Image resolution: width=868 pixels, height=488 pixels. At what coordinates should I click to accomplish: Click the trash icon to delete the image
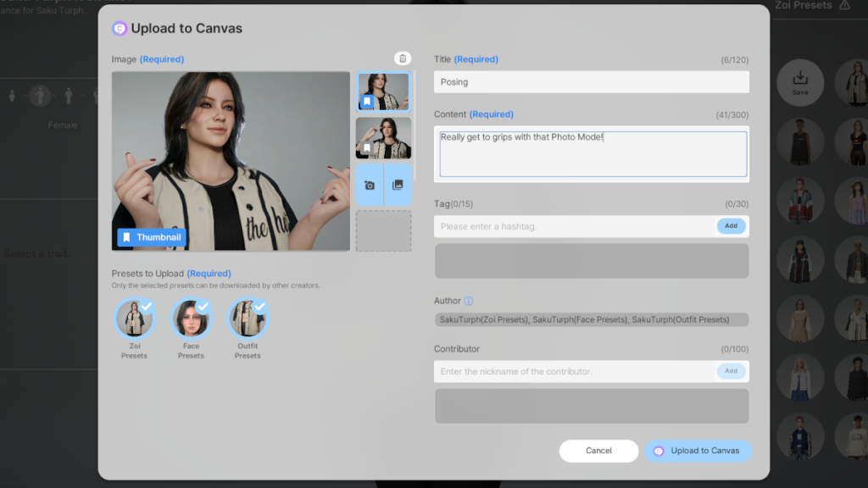403,58
